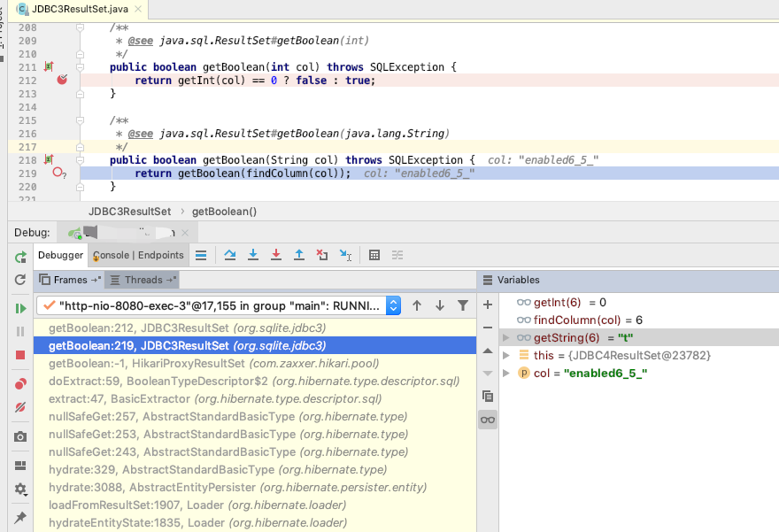Click the Duplicate Watch icon
Viewport: 779px width, 532px height.
(488, 397)
